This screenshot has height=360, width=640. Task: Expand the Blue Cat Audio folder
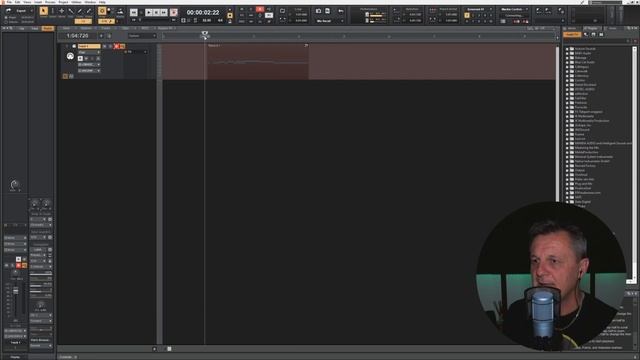[567, 62]
